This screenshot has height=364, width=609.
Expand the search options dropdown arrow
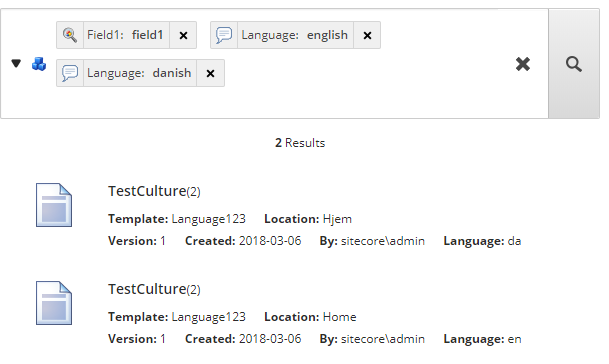[x=16, y=63]
